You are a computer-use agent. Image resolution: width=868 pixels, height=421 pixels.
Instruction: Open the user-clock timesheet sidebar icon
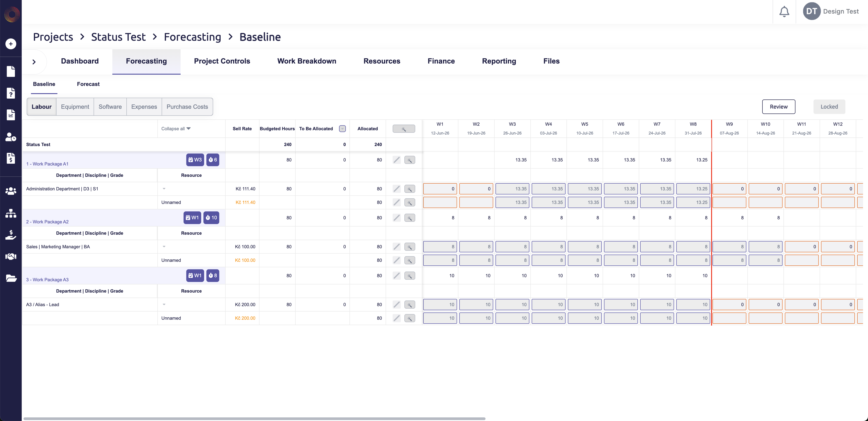[11, 137]
